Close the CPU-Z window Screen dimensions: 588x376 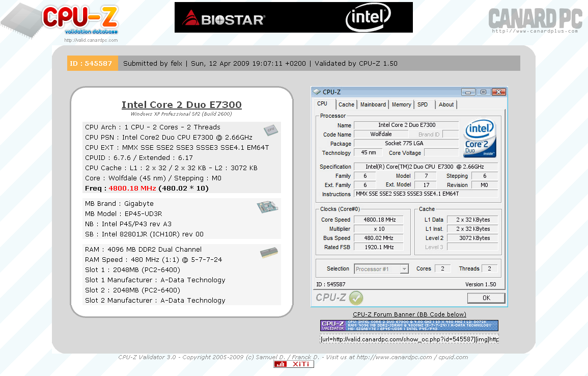click(x=499, y=92)
